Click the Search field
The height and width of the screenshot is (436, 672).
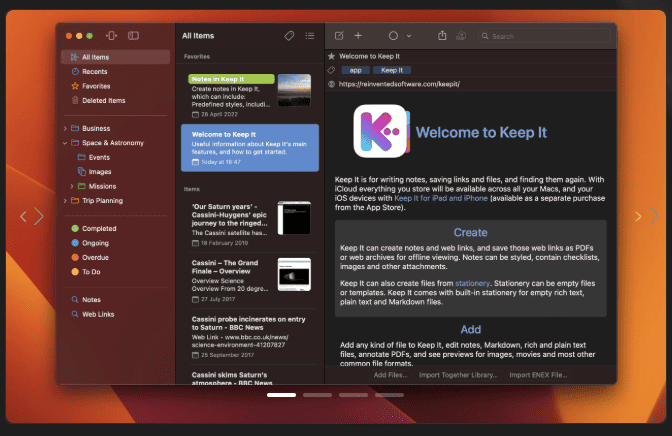pos(544,36)
